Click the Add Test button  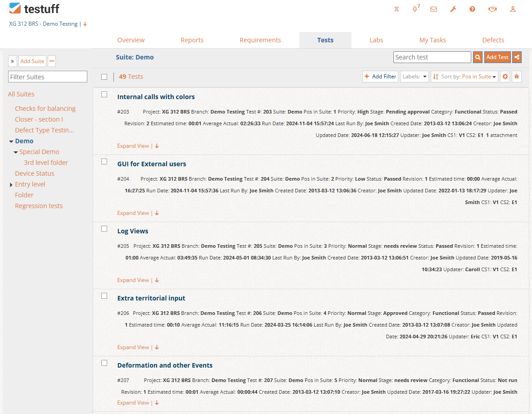coord(497,57)
